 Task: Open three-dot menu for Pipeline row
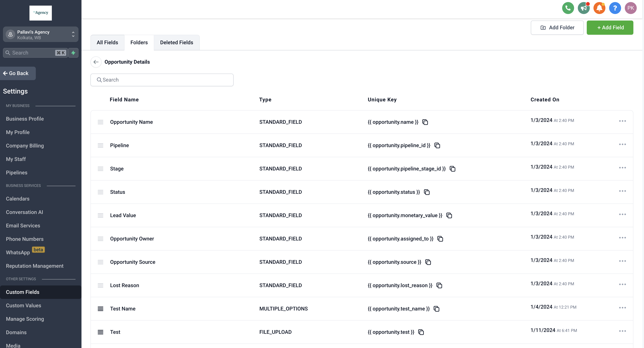click(x=622, y=144)
